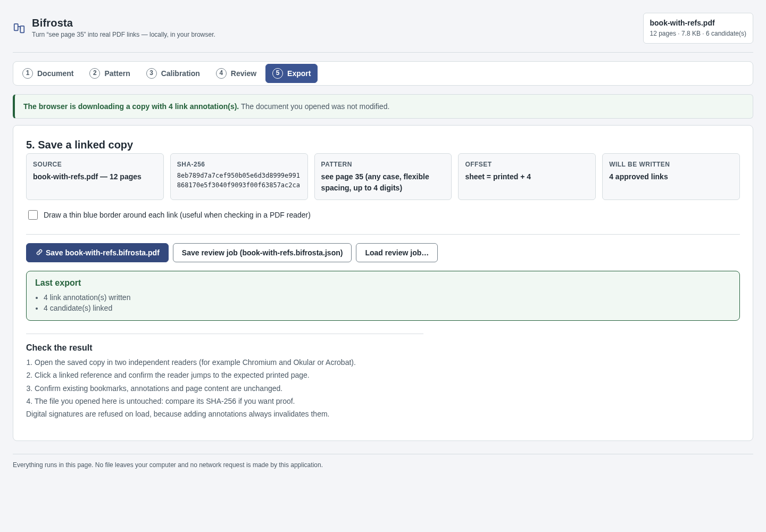This screenshot has height=532, width=766.
Task: Click the '5. Save a linked copy' heading
Action: 79,145
